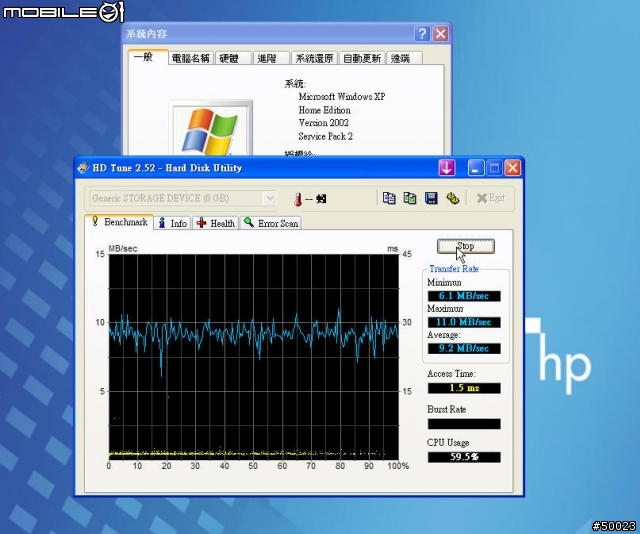Click the Minimum 6.1 MB/sec value

coord(464,296)
